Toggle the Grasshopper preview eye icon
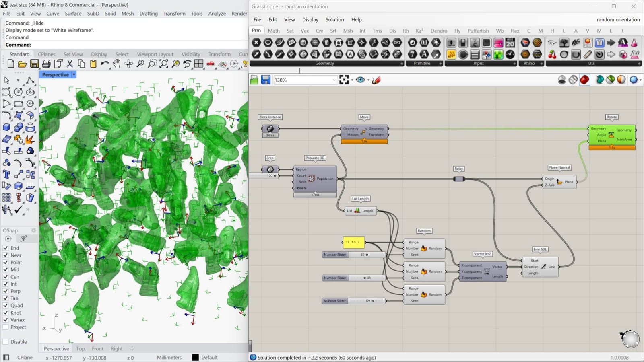This screenshot has height=362, width=644. tap(360, 80)
